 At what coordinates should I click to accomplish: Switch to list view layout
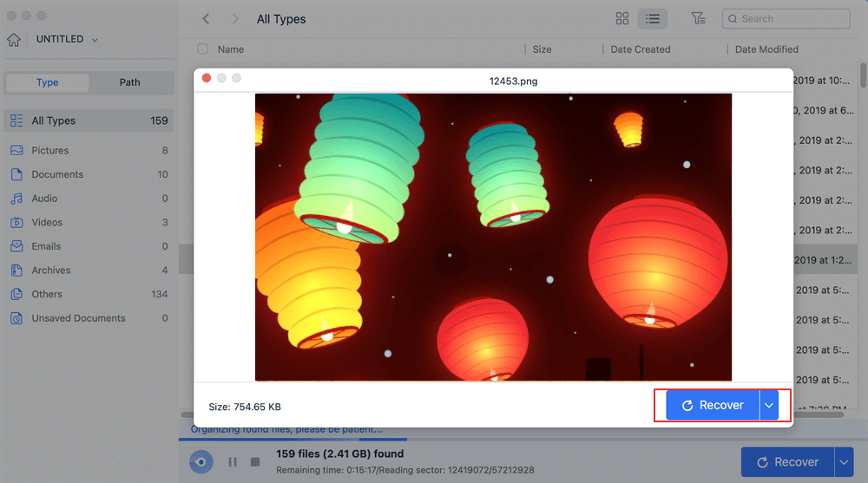click(x=653, y=18)
